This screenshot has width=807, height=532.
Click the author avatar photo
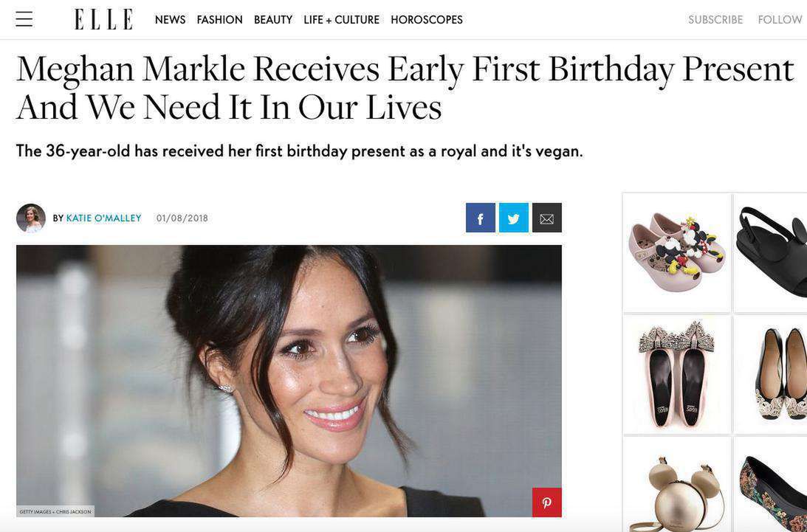pos(31,218)
